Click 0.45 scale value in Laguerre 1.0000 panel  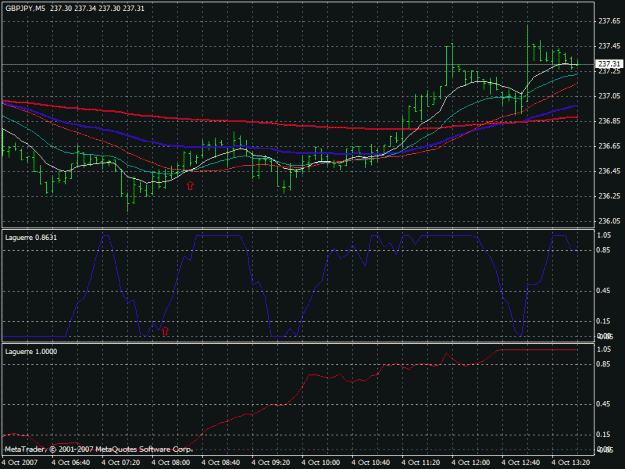coord(603,404)
